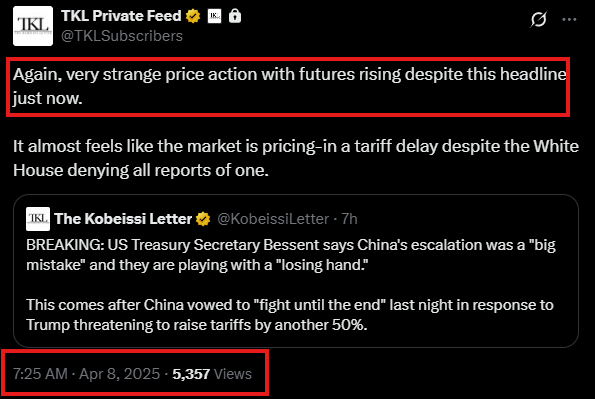595x399 pixels.
Task: Open The Kobeissi Letter name in quote
Action: (123, 219)
